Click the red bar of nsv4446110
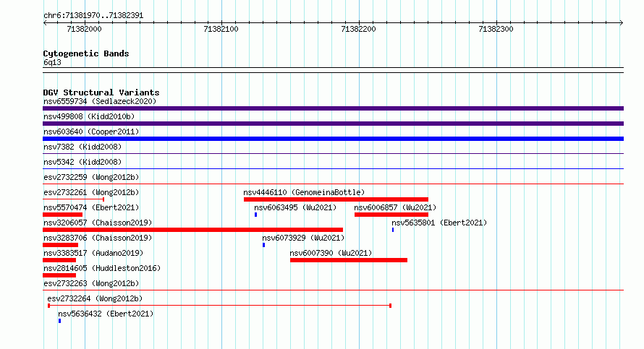The image size is (644, 349). tap(336, 199)
